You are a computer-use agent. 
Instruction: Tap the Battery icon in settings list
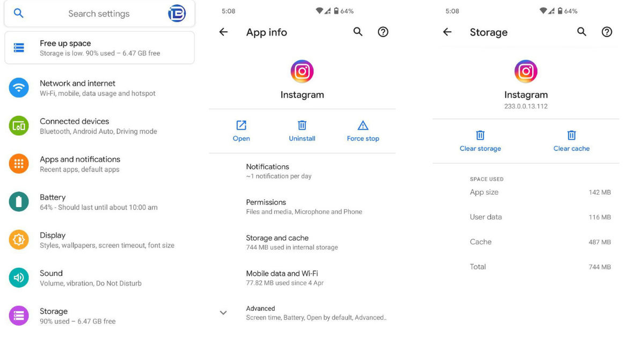point(19,202)
